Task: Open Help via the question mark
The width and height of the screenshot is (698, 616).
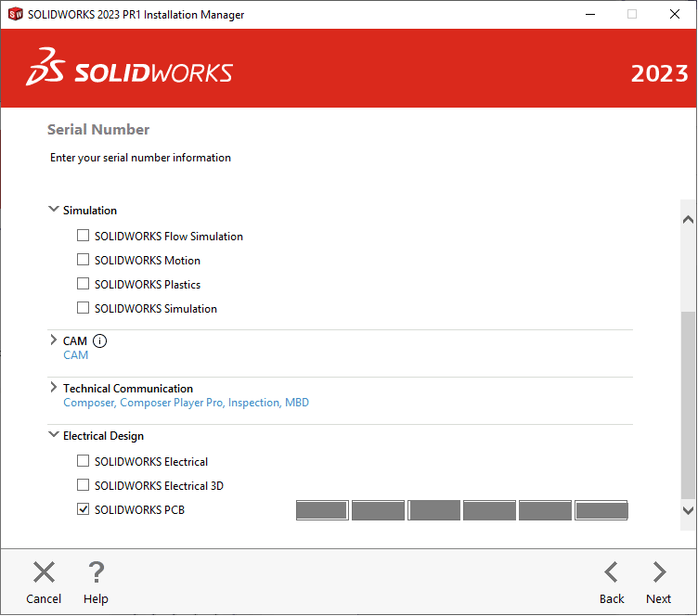Action: coord(97,572)
